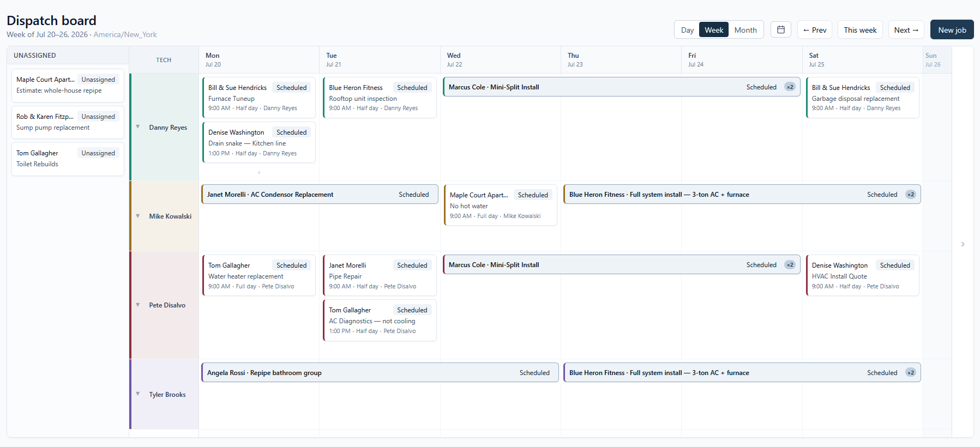Open Maple Court No hot water job
This screenshot has width=980, height=447.
click(501, 205)
